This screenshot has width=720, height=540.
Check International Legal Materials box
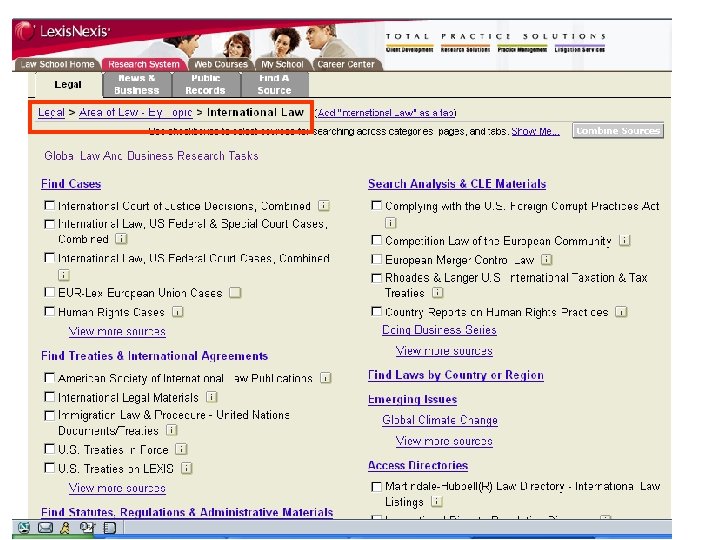pos(49,396)
